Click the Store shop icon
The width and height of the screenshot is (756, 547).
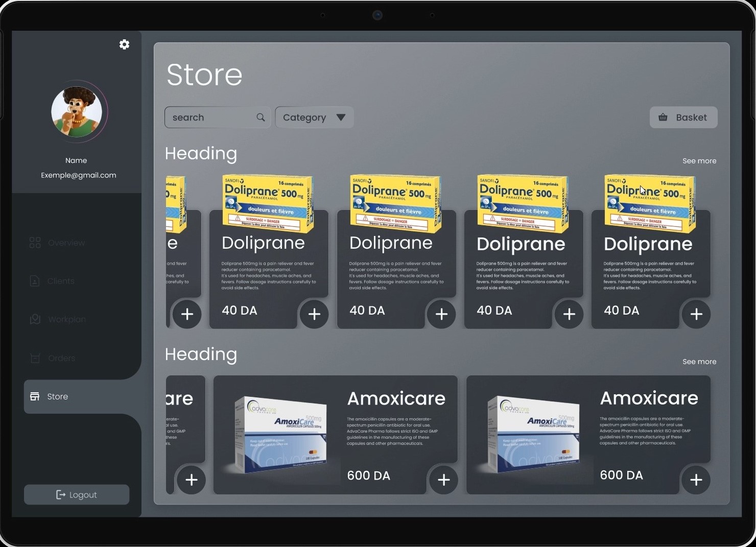(x=35, y=396)
